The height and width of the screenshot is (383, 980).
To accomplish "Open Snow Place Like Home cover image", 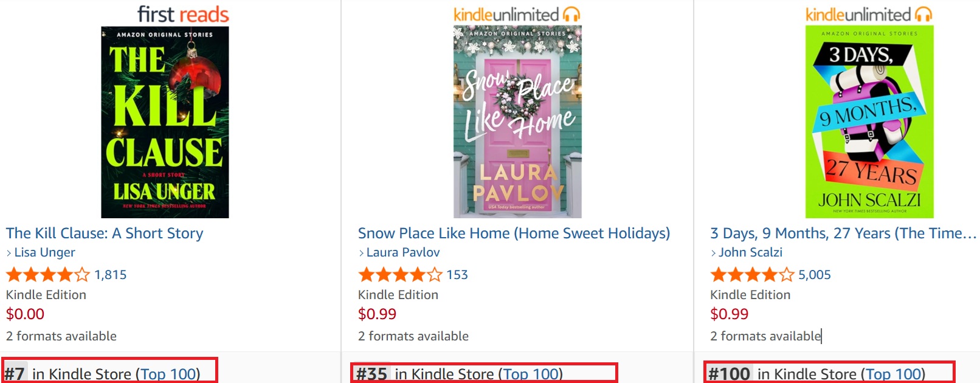I will pyautogui.click(x=517, y=122).
